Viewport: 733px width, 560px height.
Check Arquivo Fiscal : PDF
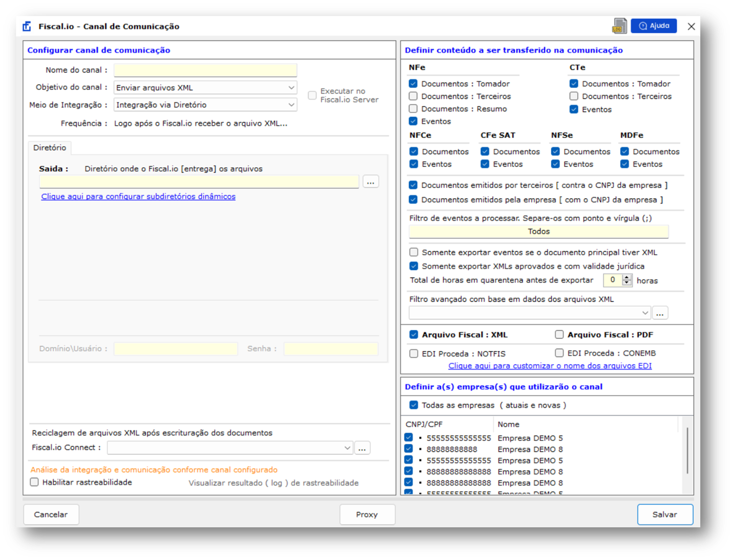(x=559, y=334)
